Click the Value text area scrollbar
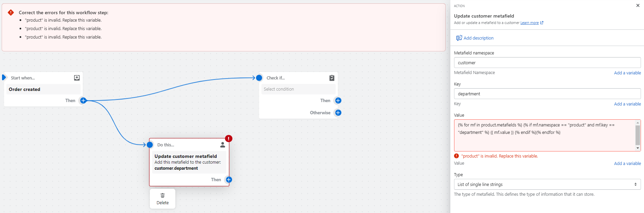644x213 pixels. point(637,135)
